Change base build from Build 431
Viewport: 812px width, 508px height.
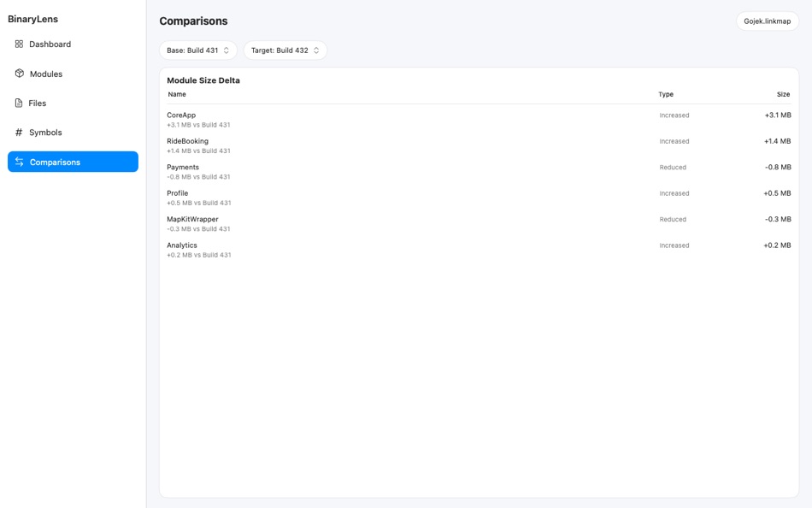coord(198,50)
